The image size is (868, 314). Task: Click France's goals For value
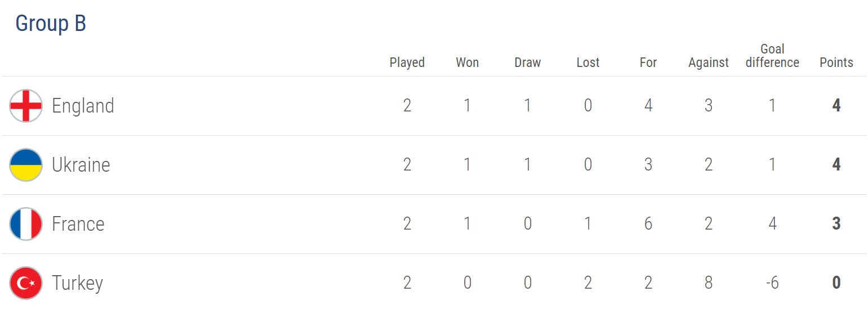click(x=648, y=224)
